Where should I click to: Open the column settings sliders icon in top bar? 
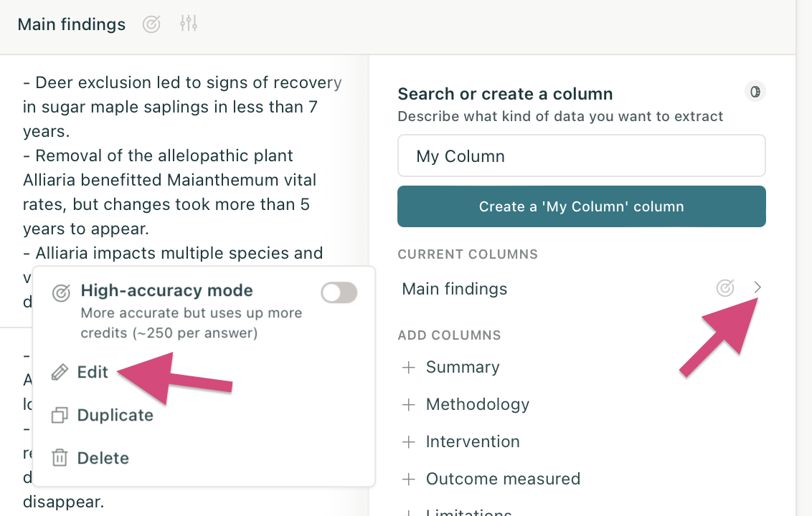189,24
